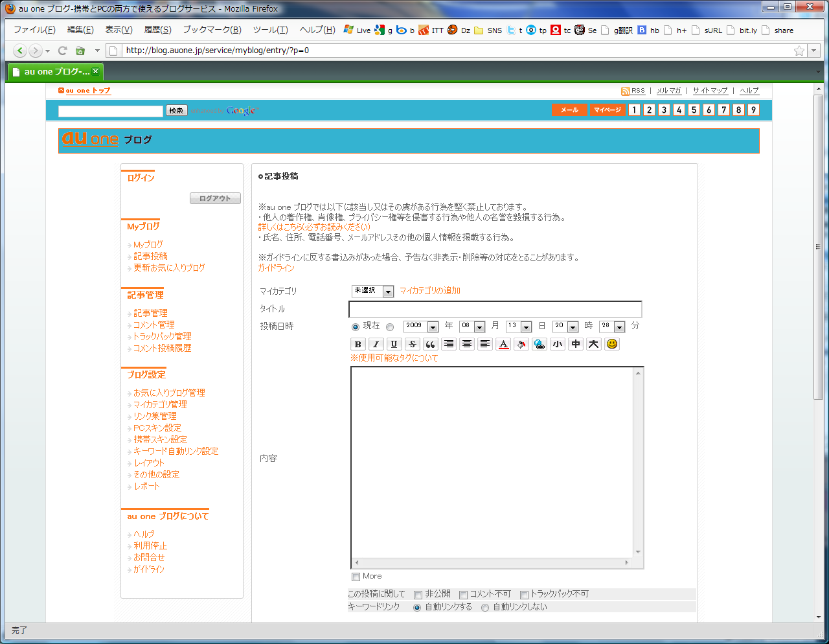
Task: Open the back-forward history dropdown arrow
Action: [x=47, y=51]
